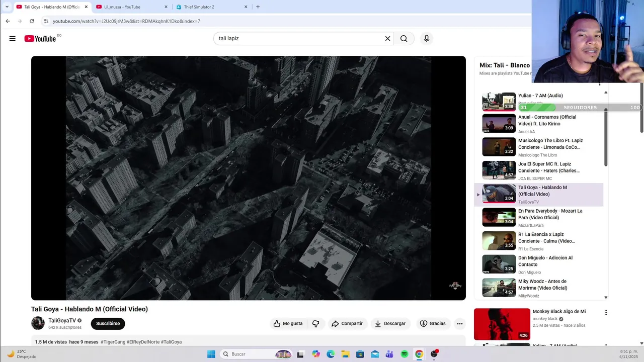The height and width of the screenshot is (362, 644).
Task: Start voice search with the microphone icon
Action: point(427,39)
